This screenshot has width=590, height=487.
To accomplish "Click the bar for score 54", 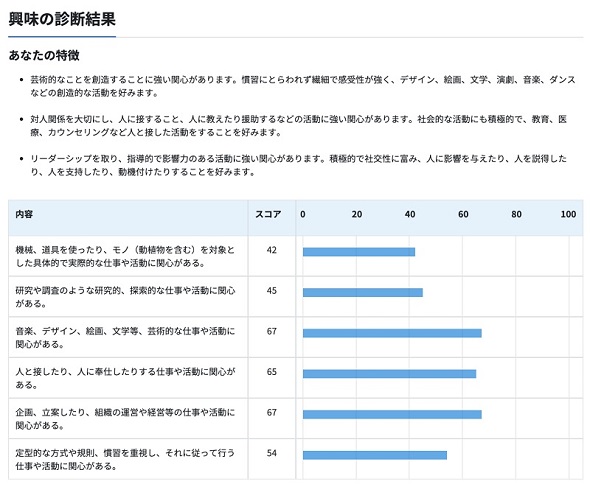I will (x=375, y=455).
